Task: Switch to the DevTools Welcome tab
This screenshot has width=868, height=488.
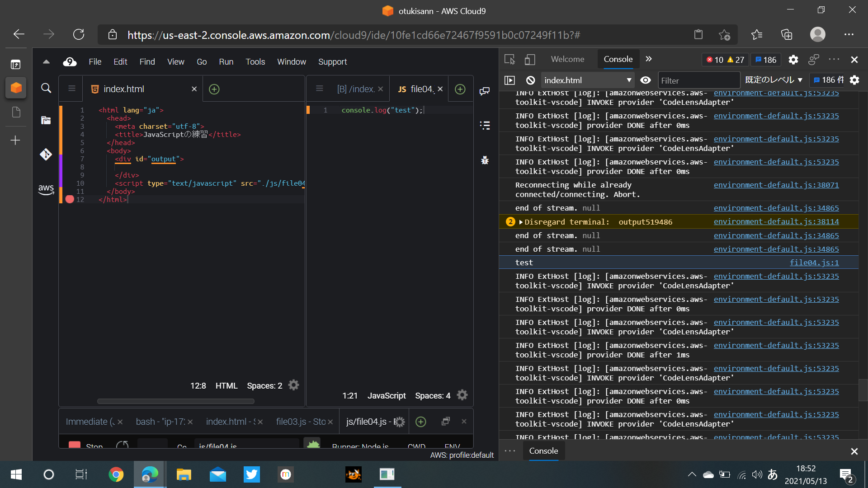Action: coord(567,59)
